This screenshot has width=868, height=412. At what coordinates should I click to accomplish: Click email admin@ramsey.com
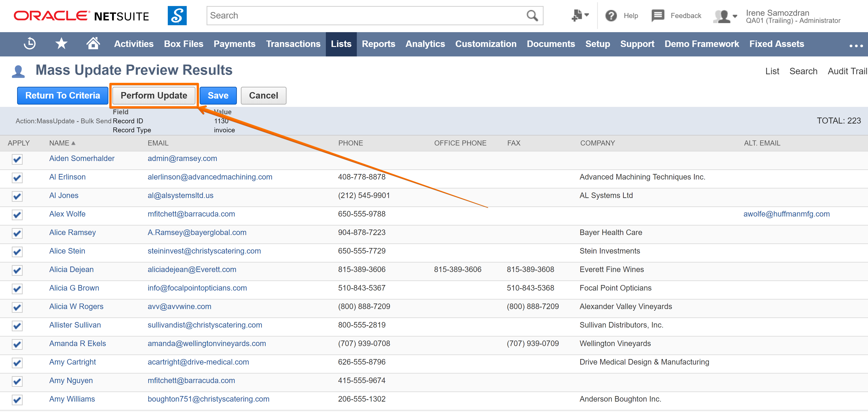[x=182, y=158]
